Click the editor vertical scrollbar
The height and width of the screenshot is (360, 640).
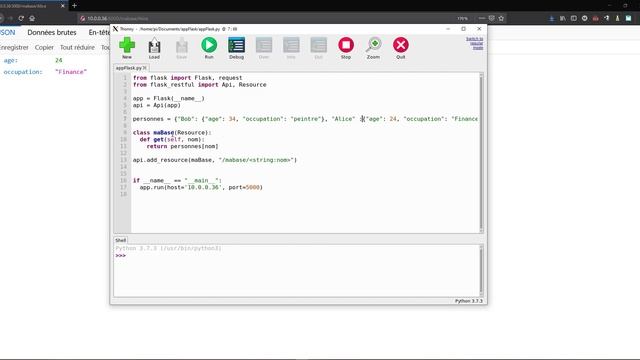click(481, 152)
